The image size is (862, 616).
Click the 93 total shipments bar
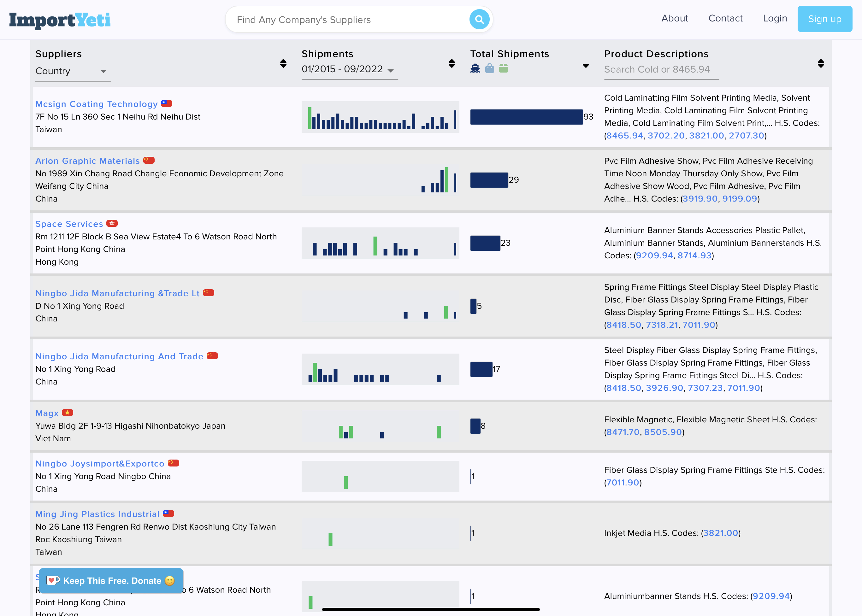click(526, 117)
